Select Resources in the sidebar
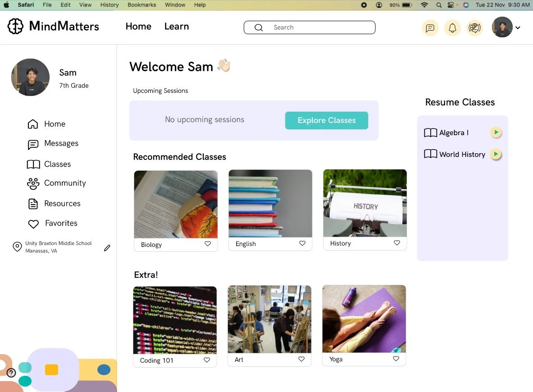The width and height of the screenshot is (533, 392). point(62,204)
